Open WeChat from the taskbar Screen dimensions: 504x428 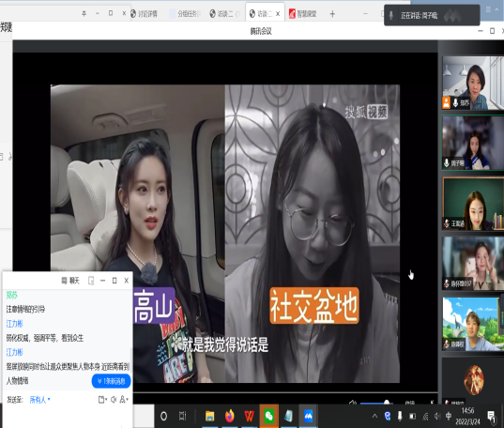pyautogui.click(x=269, y=416)
